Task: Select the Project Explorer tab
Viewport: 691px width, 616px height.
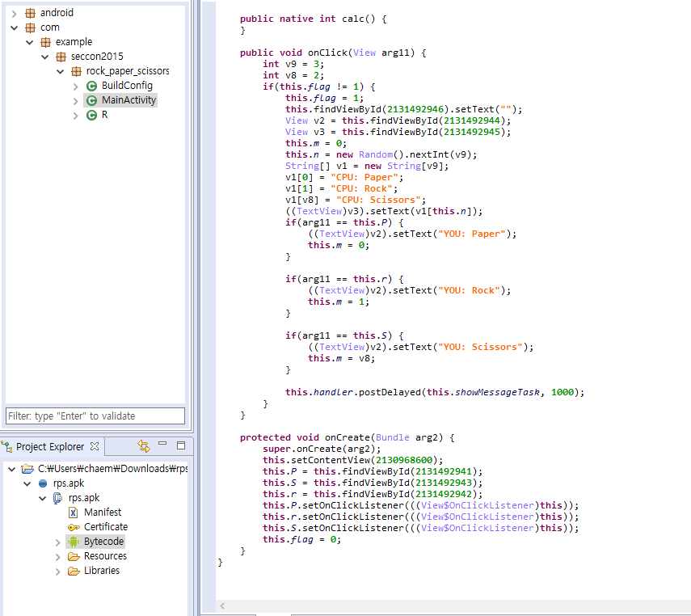Action: click(50, 447)
